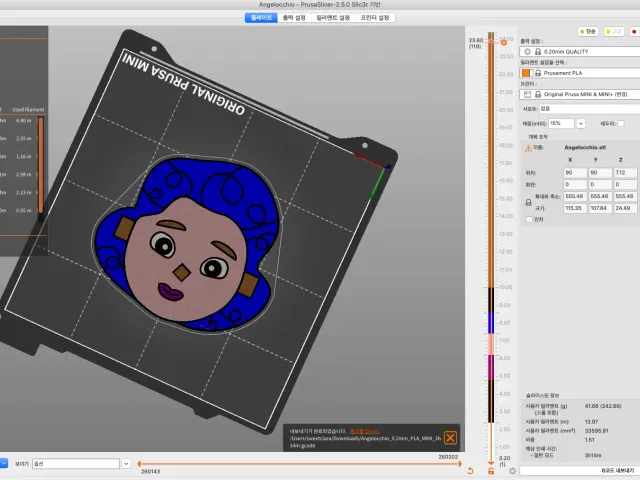The width and height of the screenshot is (640, 480).
Task: Click the left thumb of horizontal move slider
Action: (139, 464)
